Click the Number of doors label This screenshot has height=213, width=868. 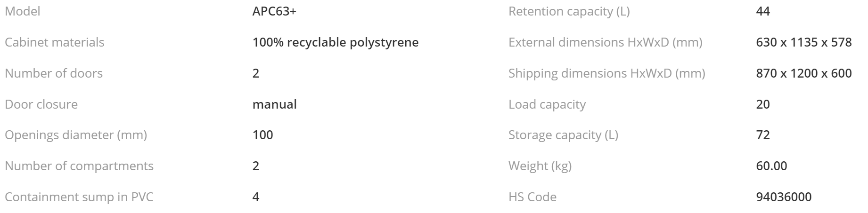click(54, 73)
